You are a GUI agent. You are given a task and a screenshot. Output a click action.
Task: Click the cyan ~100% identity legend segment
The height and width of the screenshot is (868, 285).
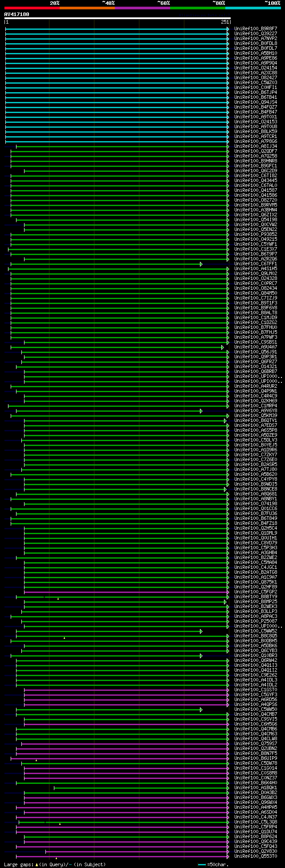(253, 8)
